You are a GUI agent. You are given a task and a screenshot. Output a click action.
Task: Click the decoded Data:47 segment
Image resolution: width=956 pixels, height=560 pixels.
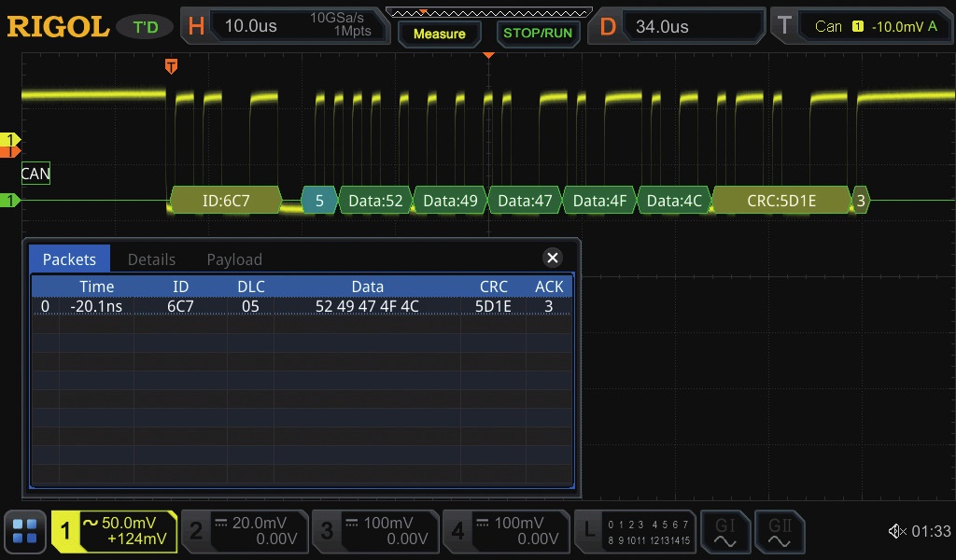coord(525,201)
